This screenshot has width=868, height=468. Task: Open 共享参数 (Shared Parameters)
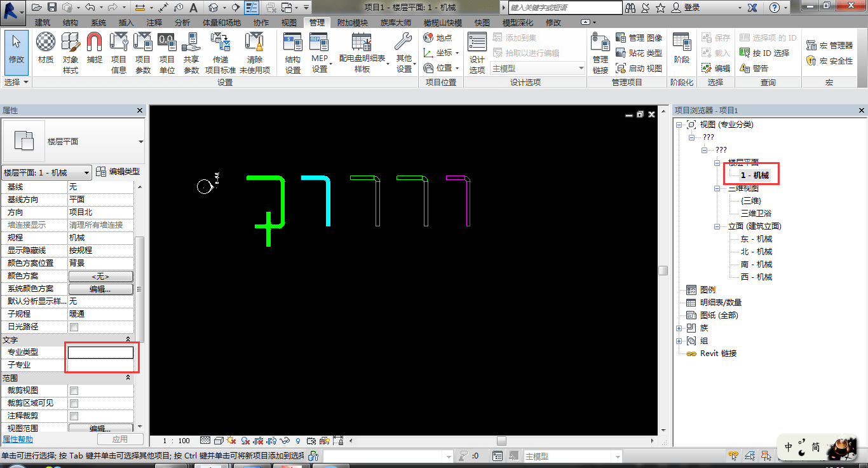(x=191, y=53)
